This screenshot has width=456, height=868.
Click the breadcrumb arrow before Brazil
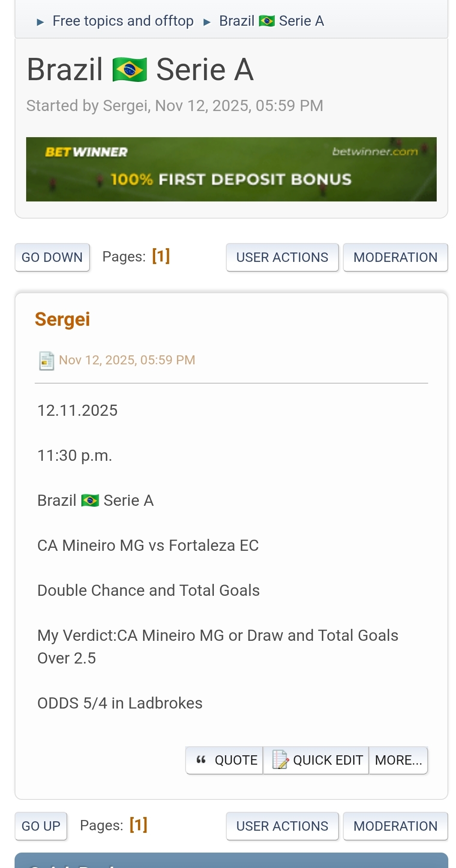(207, 22)
